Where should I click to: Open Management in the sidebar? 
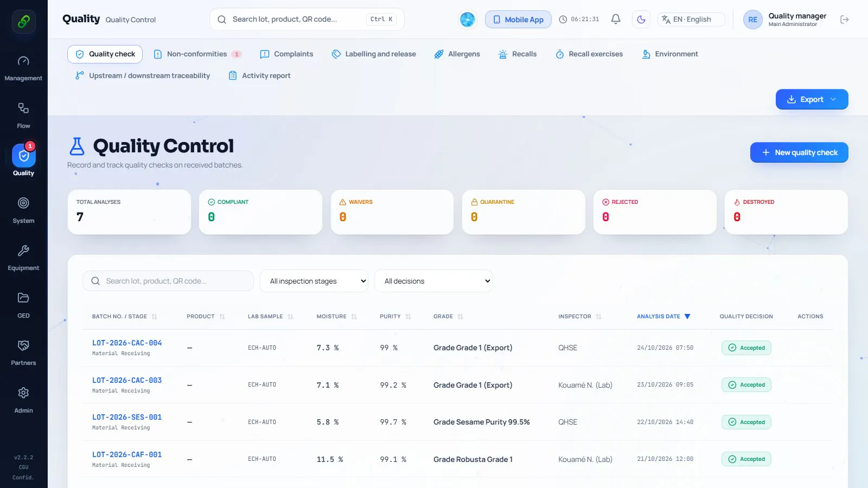[x=23, y=68]
